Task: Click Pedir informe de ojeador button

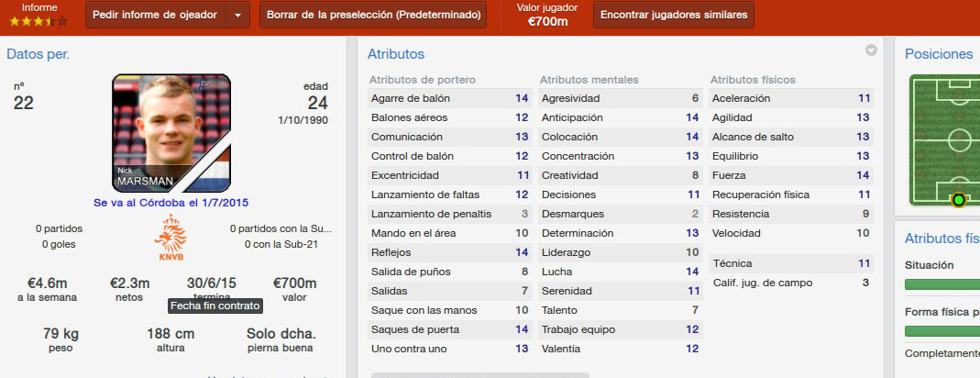Action: tap(156, 15)
